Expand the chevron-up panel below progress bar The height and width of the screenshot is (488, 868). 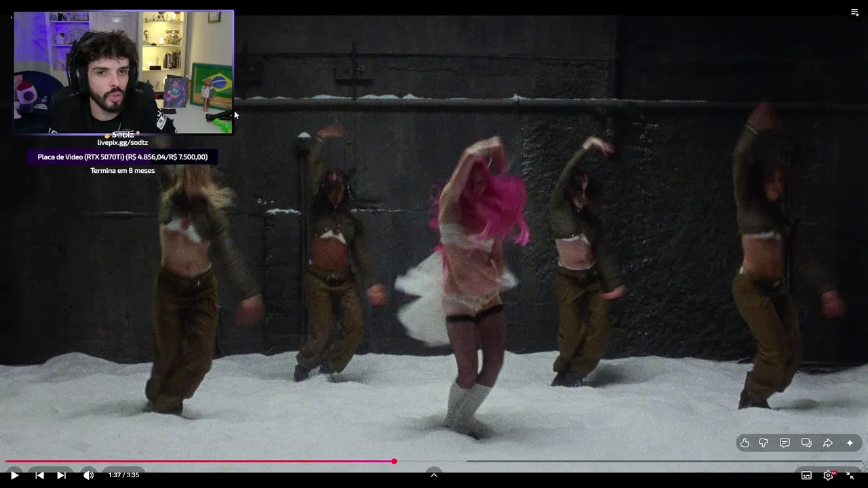coord(434,474)
